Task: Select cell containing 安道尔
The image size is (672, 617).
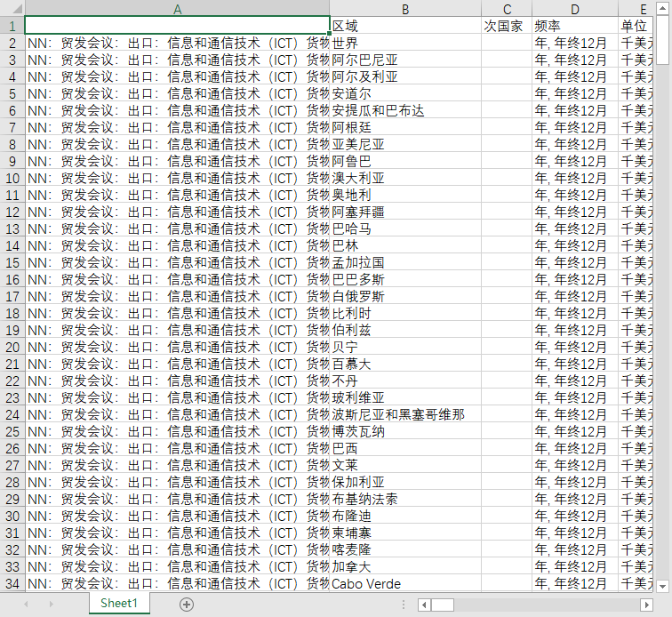Action: (x=405, y=93)
